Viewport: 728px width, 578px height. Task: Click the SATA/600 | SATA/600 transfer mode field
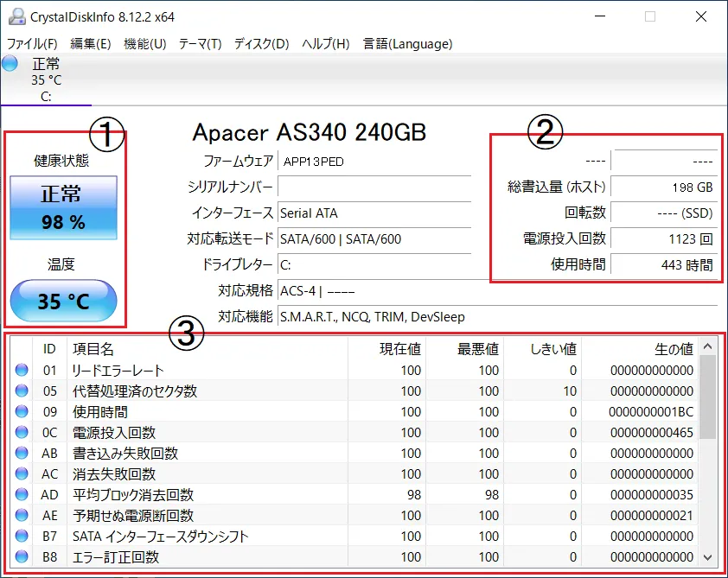[374, 239]
